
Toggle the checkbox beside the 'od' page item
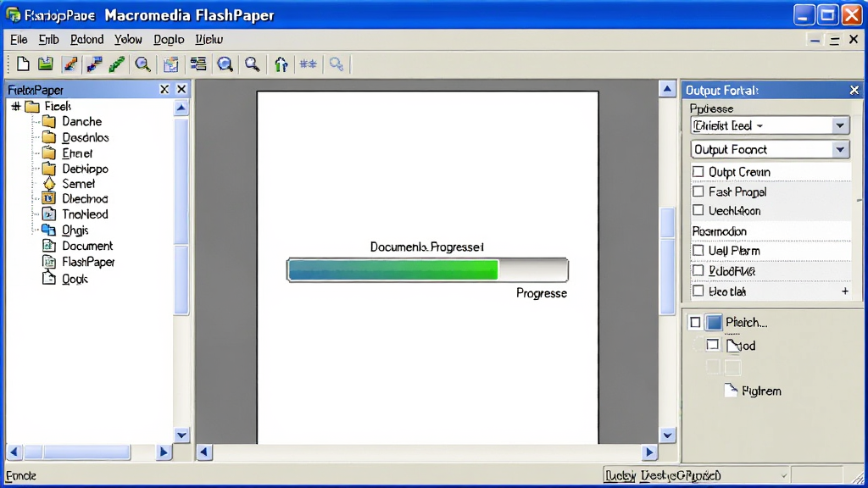[x=712, y=346]
